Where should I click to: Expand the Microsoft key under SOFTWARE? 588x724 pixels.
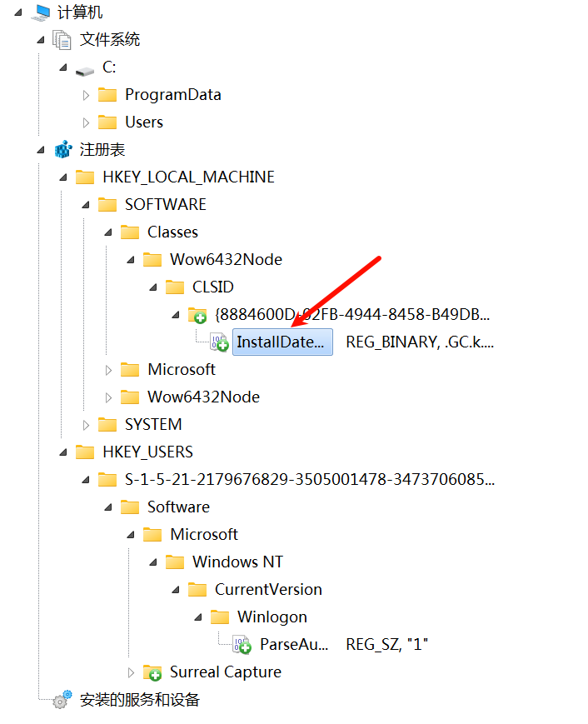coord(108,370)
